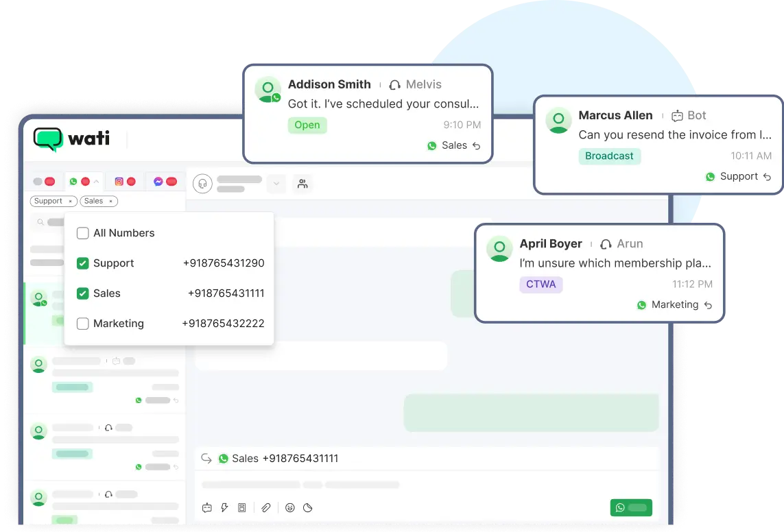Attach a file with the paperclip icon
Viewport: 784px width, 532px height.
coord(266,507)
